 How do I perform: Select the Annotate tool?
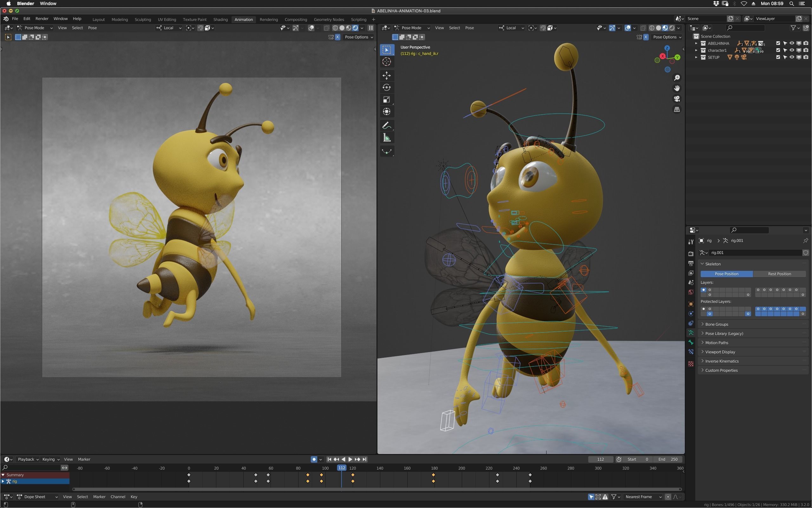tap(387, 126)
